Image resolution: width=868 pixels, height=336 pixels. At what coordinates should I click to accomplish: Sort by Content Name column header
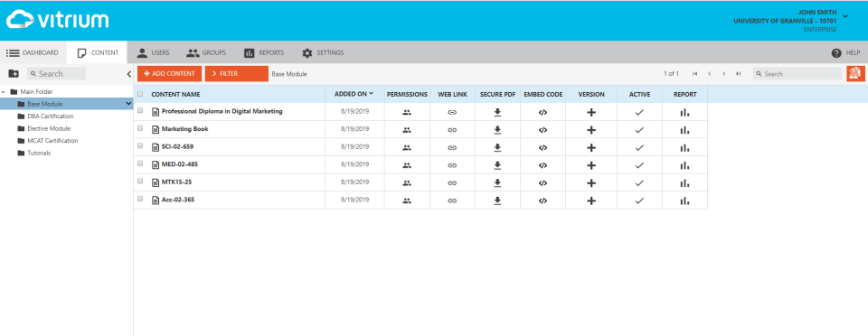coord(175,95)
